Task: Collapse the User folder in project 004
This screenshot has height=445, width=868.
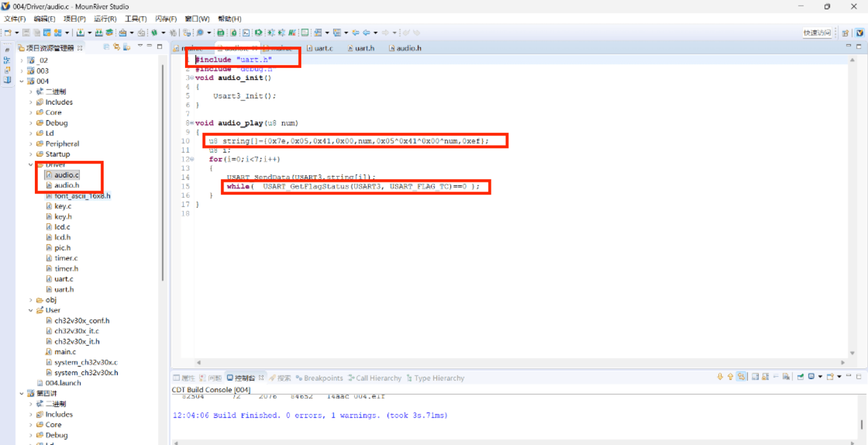Action: point(30,310)
